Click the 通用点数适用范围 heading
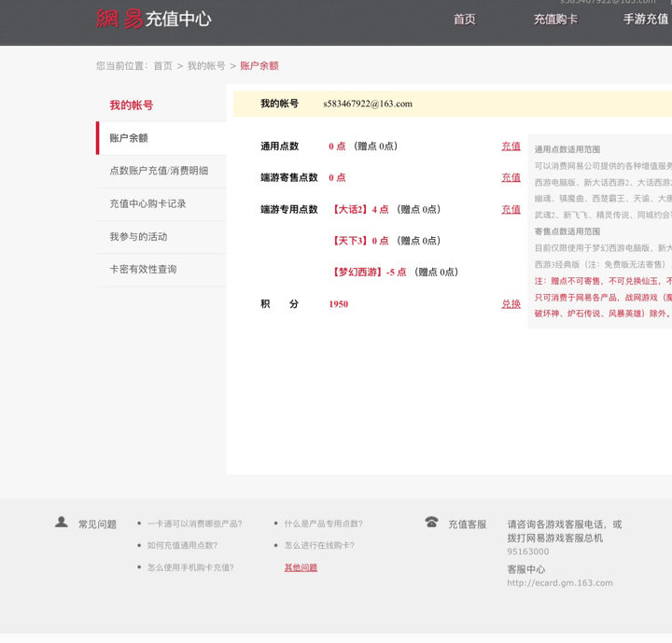 coord(567,149)
